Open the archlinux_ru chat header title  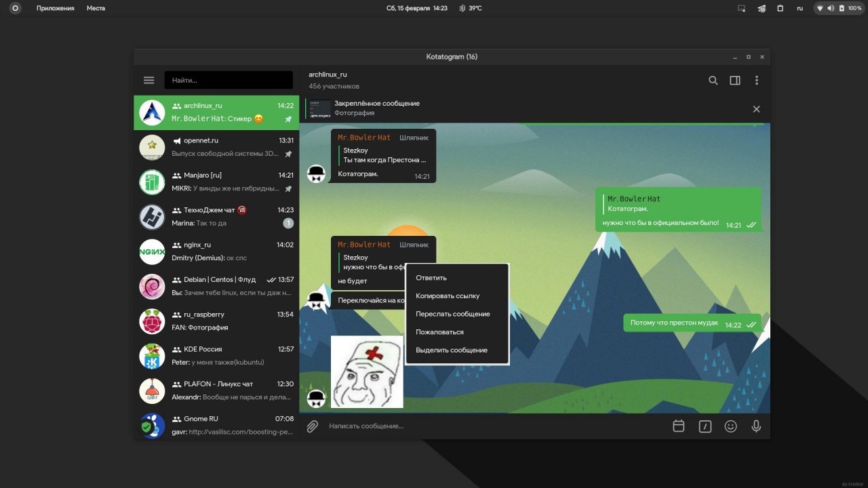coord(328,75)
